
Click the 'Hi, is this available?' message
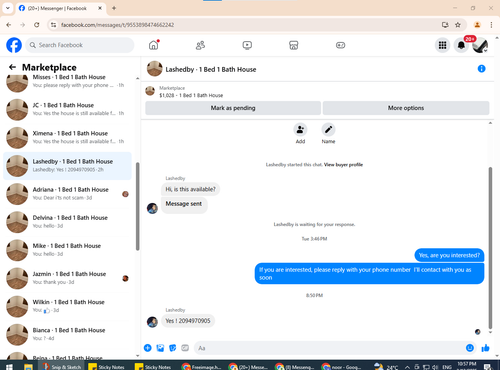tap(190, 189)
